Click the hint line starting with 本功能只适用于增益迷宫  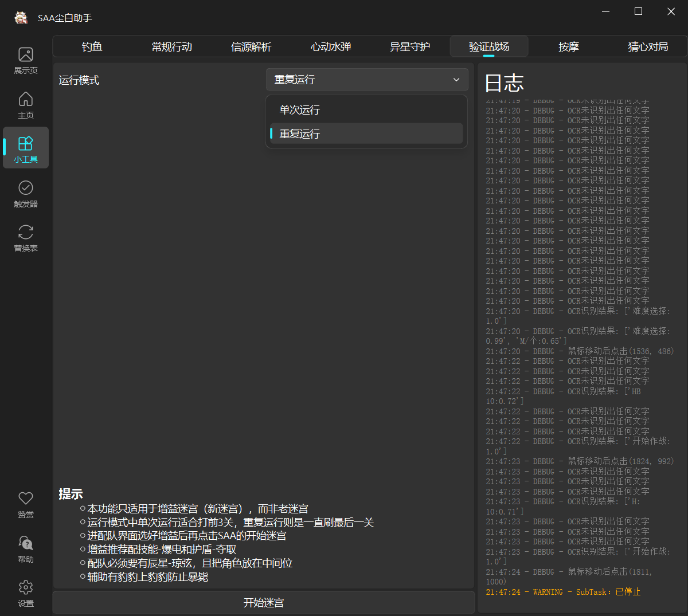198,509
